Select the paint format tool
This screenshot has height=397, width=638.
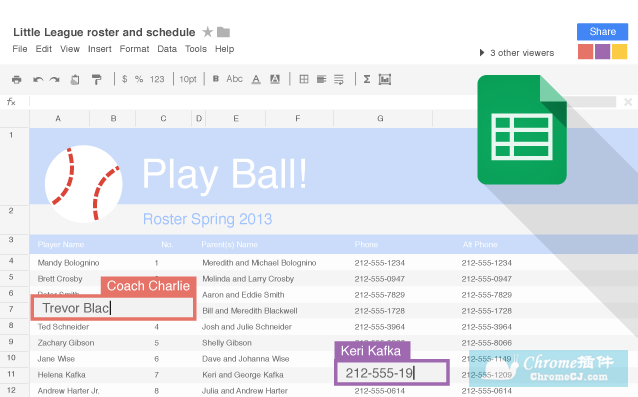(96, 79)
